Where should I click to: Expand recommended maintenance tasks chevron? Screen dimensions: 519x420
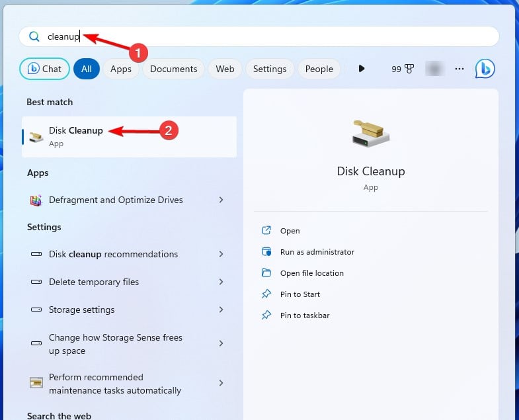point(221,383)
